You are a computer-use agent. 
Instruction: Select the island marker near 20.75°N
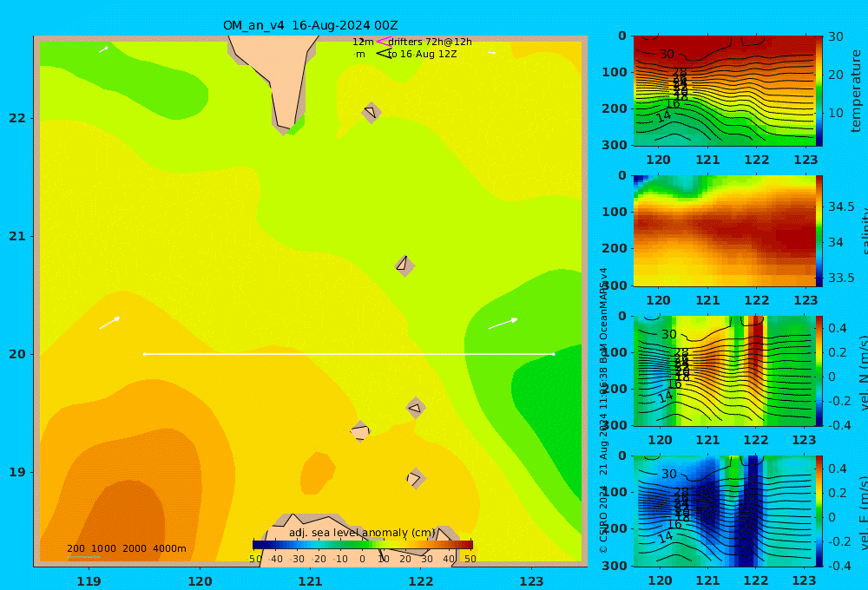404,265
